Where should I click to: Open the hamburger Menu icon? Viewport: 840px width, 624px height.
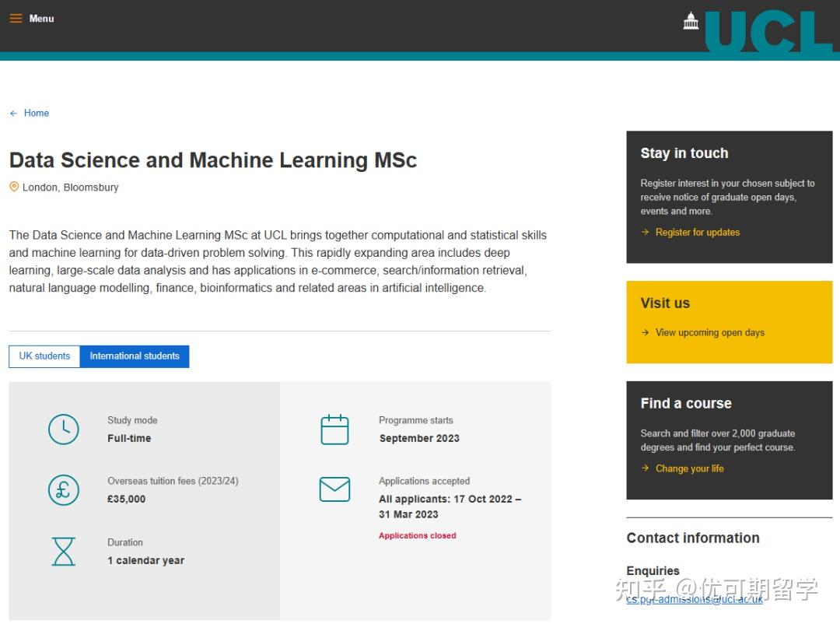(x=16, y=18)
